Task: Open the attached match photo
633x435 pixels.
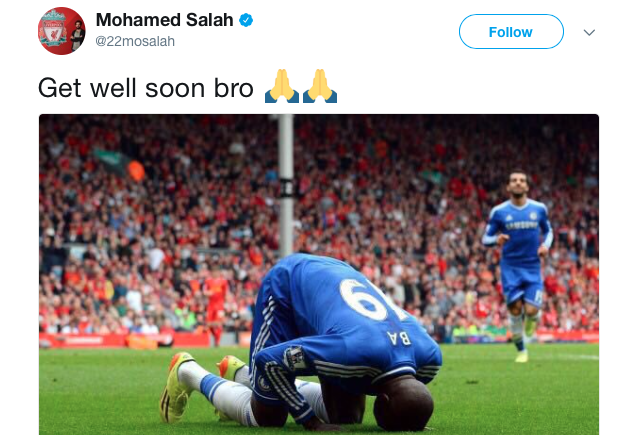Action: point(319,274)
